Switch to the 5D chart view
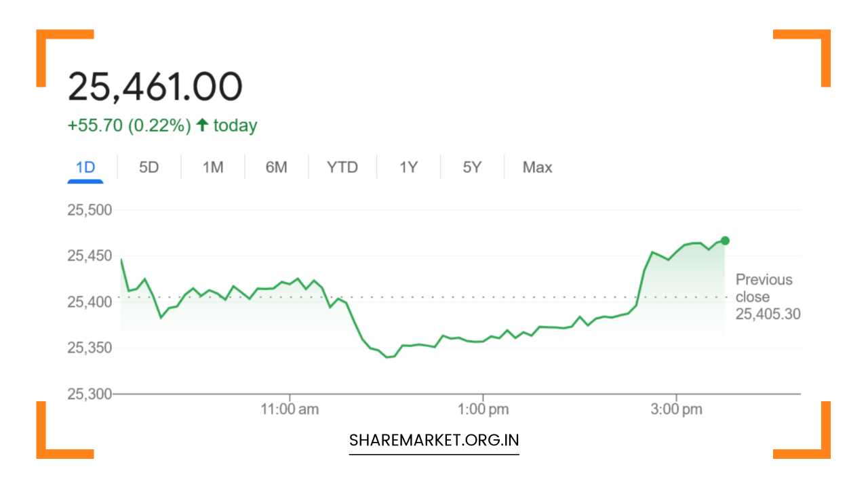This screenshot has height=488, width=868. [x=149, y=167]
